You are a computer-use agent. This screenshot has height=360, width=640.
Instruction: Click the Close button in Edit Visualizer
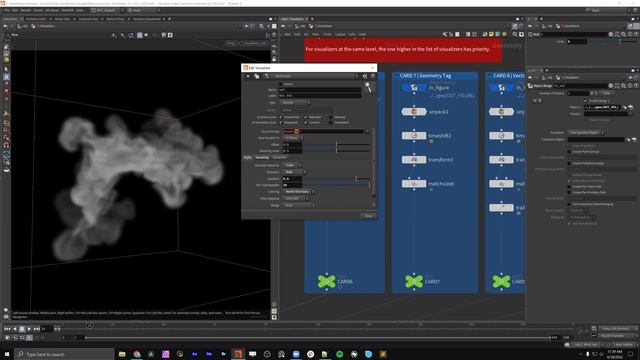368,216
